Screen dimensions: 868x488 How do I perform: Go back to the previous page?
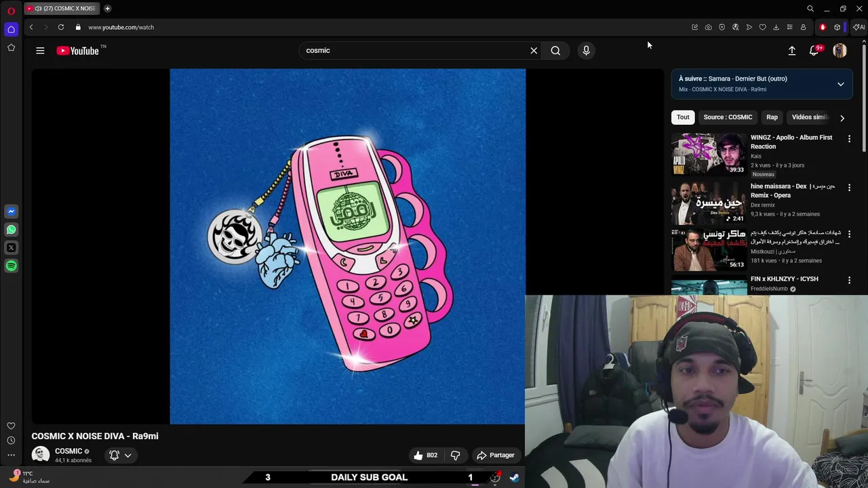(x=31, y=27)
